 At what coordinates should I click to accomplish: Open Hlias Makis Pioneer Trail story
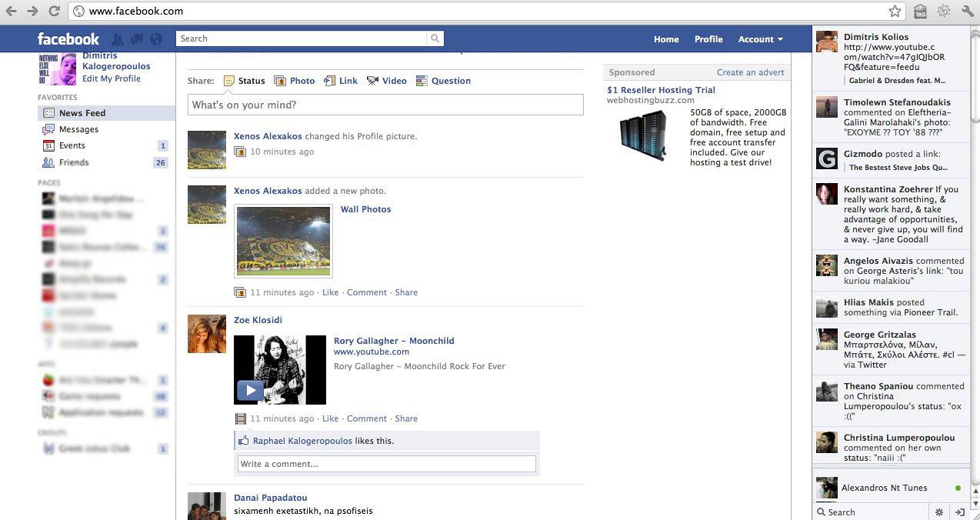click(891, 307)
